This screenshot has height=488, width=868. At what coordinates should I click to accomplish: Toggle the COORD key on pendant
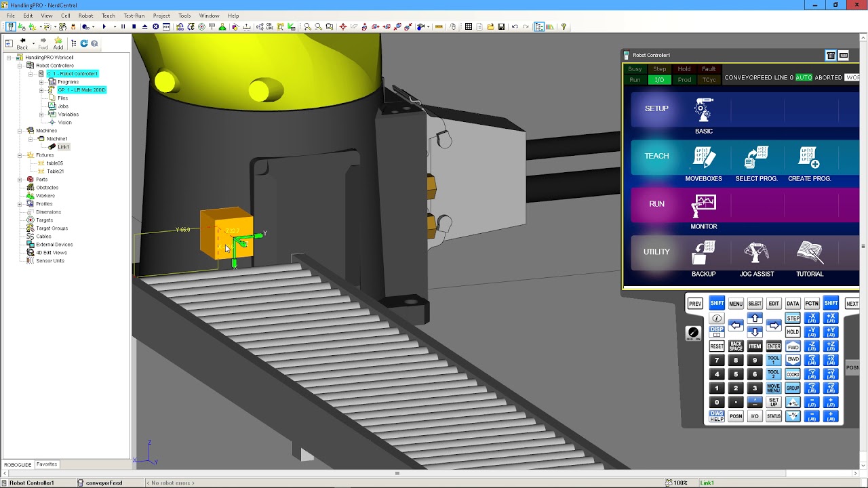793,374
